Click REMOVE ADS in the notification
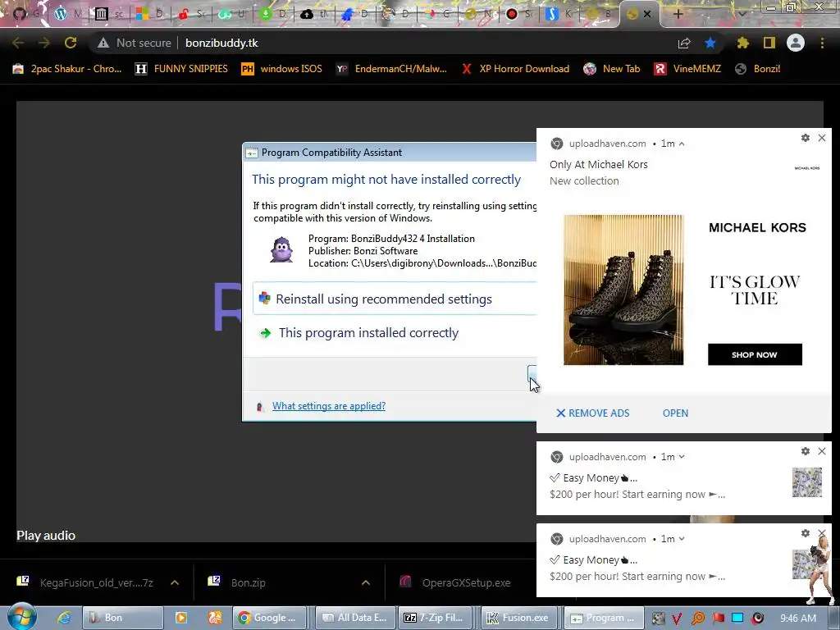 pyautogui.click(x=592, y=413)
